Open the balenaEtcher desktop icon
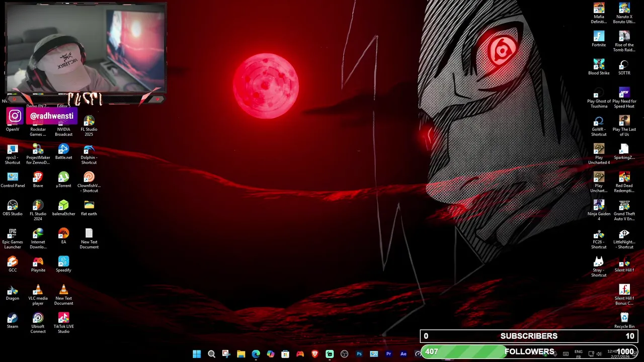The image size is (644, 362). pos(63,208)
